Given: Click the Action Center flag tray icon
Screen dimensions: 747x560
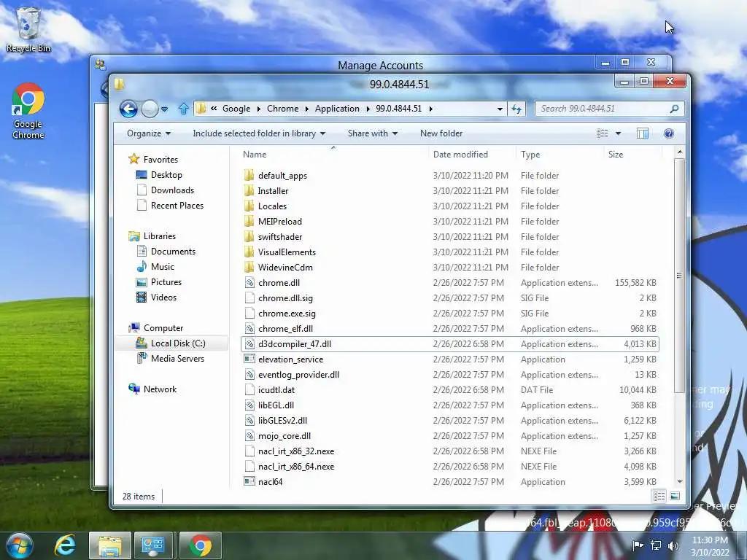Looking at the screenshot, I should (638, 545).
